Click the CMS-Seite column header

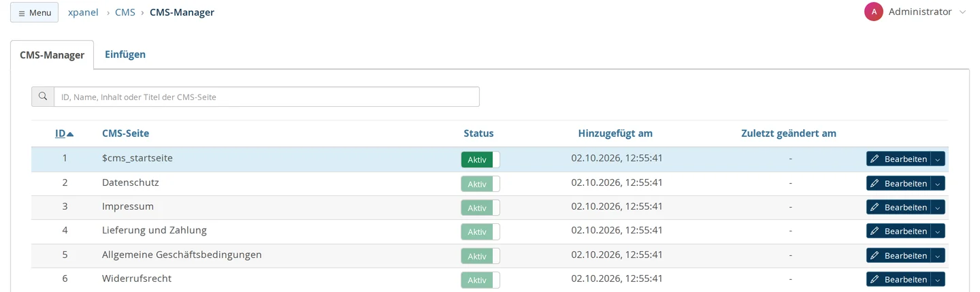coord(125,133)
